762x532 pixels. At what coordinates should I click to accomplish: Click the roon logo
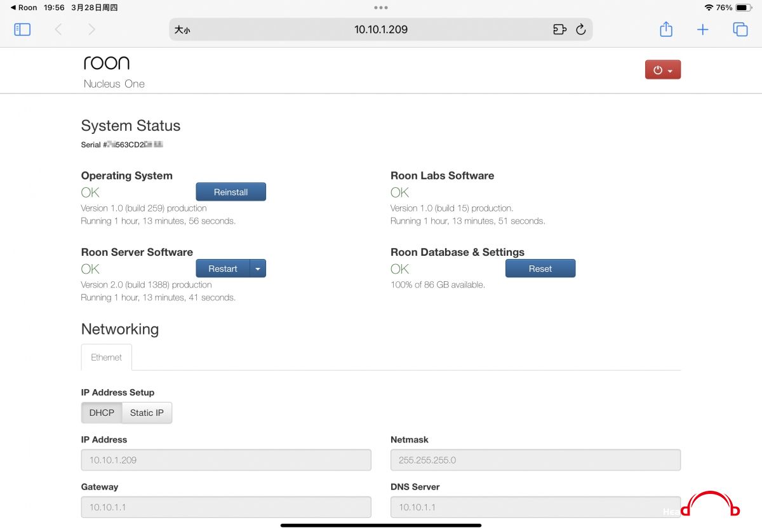107,63
